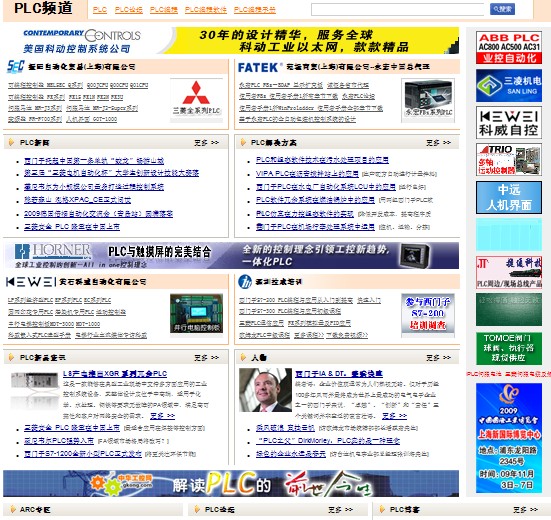
Task: Open the TRIO motion controller ad
Action: pos(508,160)
